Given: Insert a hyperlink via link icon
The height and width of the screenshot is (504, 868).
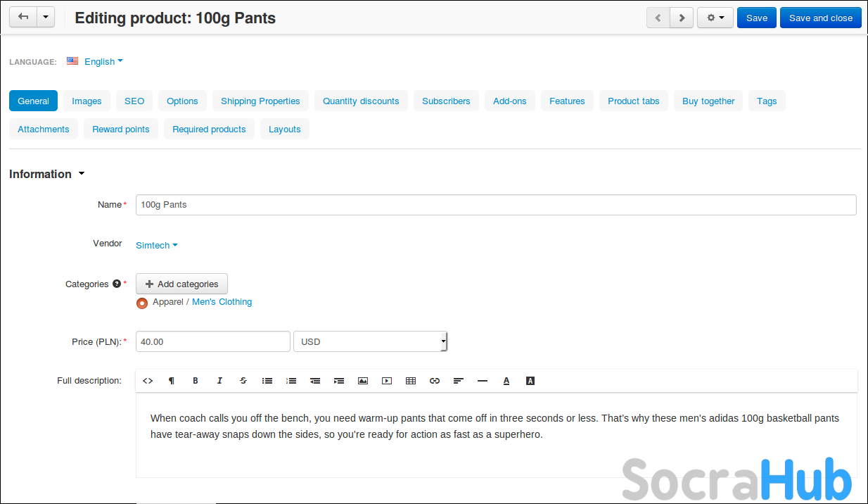Looking at the screenshot, I should click(435, 381).
